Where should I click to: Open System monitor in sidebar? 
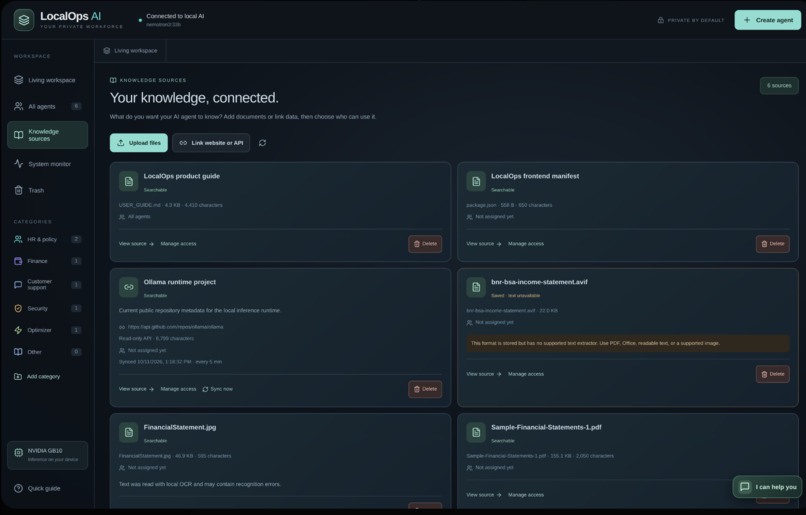click(x=47, y=164)
